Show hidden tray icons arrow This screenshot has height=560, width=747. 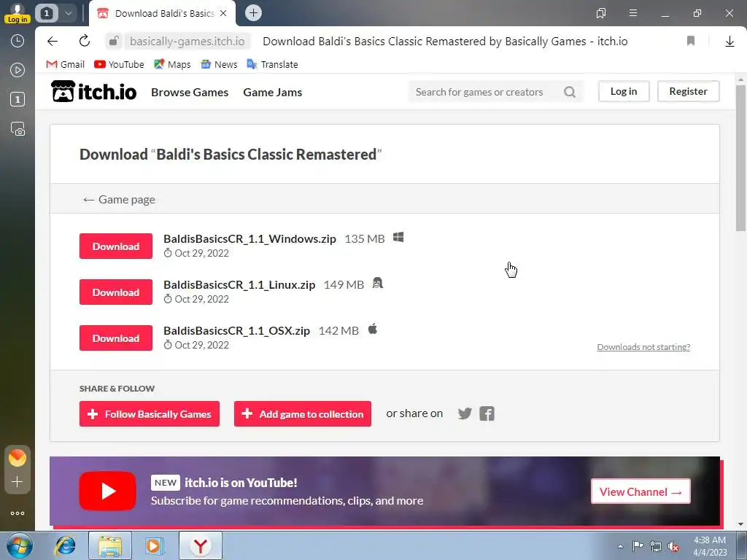click(x=620, y=546)
